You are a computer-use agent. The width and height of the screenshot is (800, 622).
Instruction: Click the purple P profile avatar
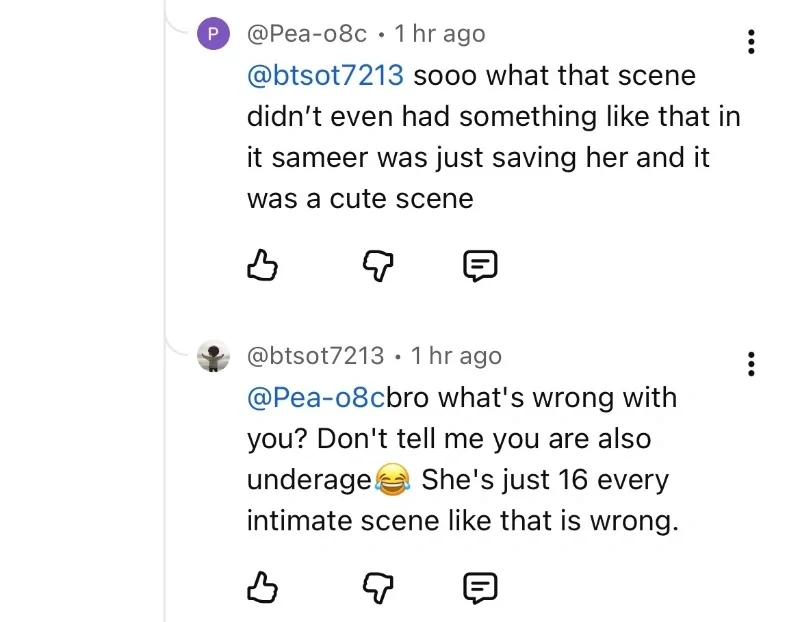coord(213,34)
